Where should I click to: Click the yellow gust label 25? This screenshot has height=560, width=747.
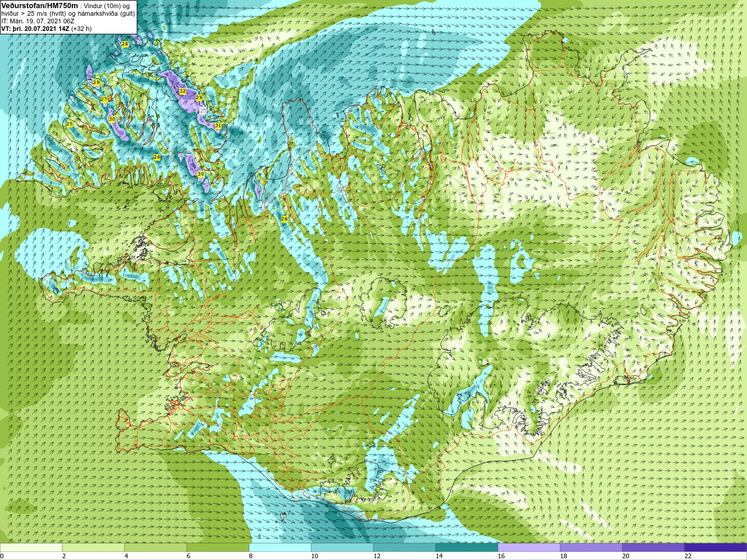click(69, 124)
